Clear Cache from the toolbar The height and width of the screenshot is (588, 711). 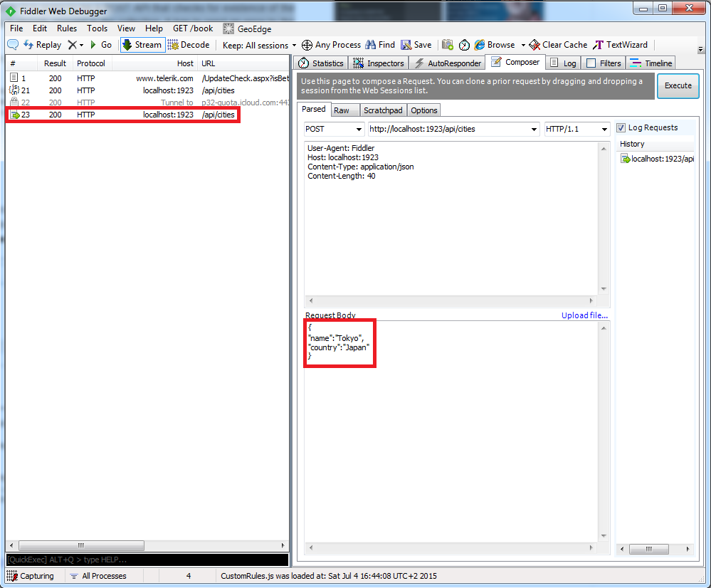pos(558,44)
